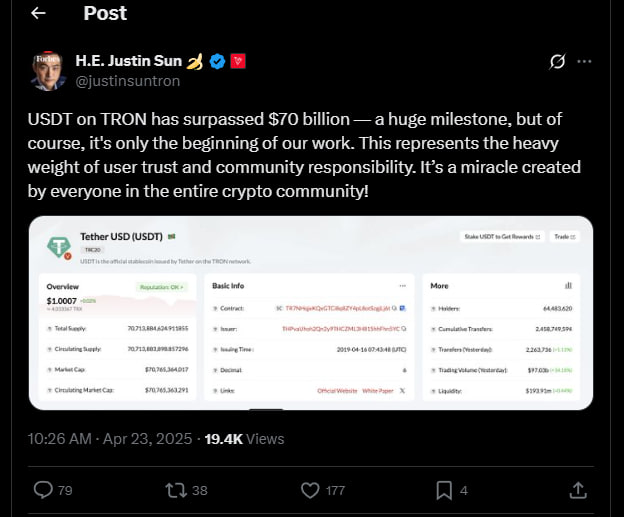
Task: Click the blue verified badge
Action: coord(217,61)
